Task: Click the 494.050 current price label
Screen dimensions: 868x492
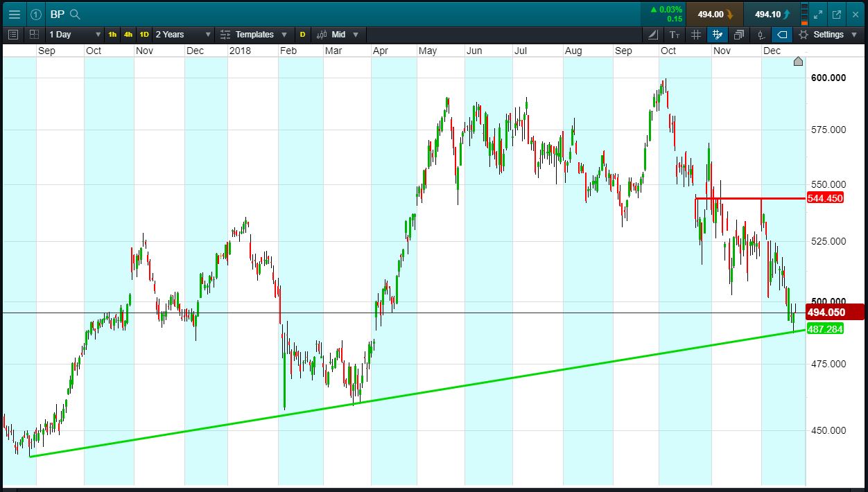Action: [835, 312]
